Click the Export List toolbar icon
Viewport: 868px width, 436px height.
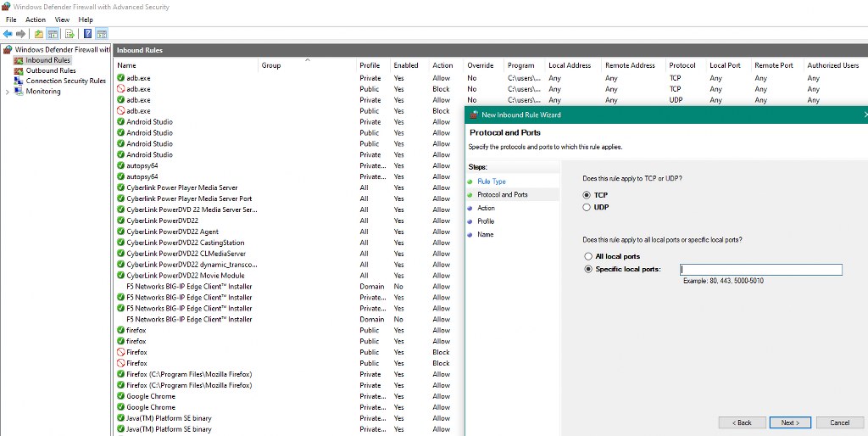pos(70,34)
